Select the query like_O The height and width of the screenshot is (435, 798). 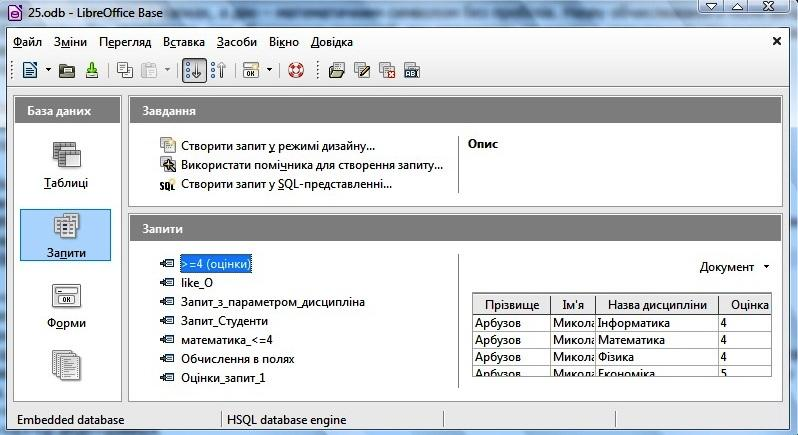(197, 283)
